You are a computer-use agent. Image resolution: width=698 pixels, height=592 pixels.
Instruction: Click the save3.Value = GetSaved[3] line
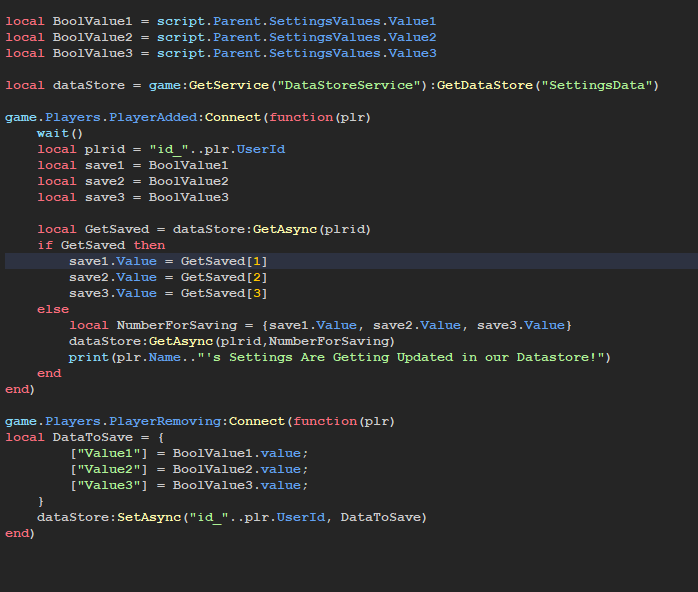click(168, 293)
